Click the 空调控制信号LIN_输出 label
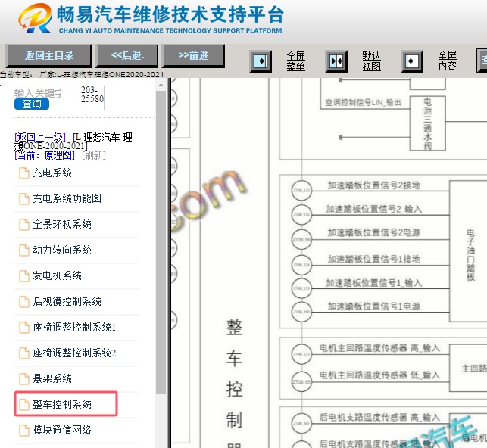Screen dimensions: 487x448 pos(363,103)
